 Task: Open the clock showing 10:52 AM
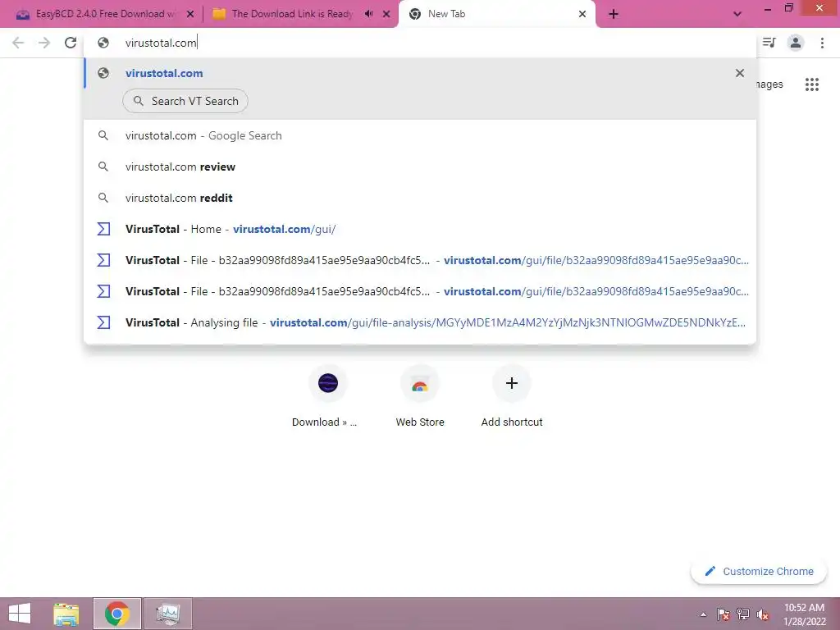tap(804, 614)
